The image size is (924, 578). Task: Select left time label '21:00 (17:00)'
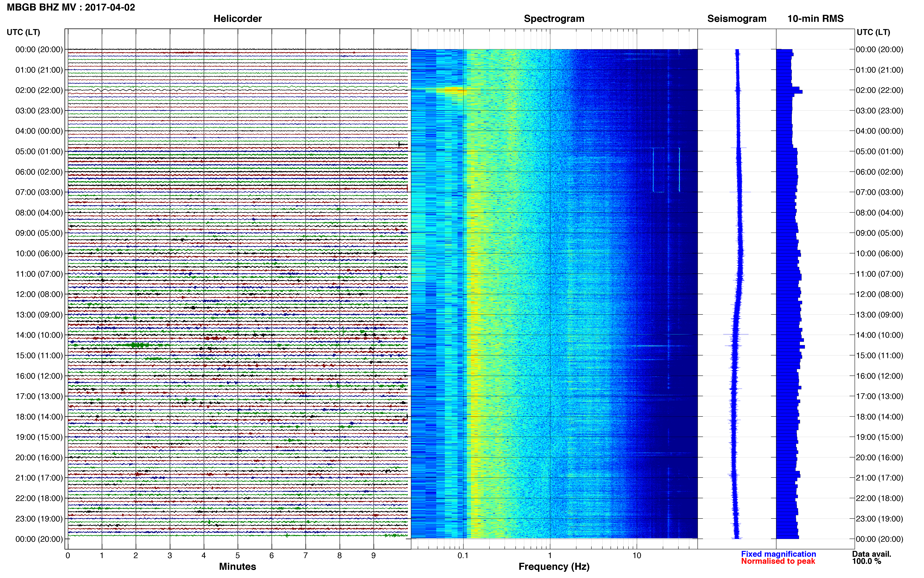click(x=39, y=478)
